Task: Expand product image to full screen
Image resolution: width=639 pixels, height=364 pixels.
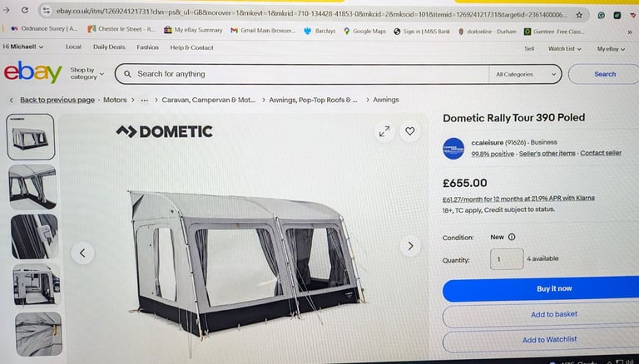Action: (x=384, y=131)
